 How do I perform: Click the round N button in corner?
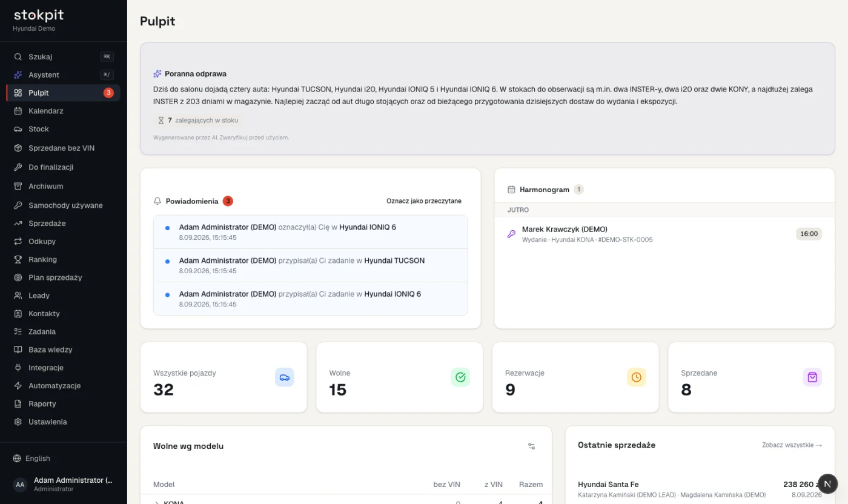827,483
